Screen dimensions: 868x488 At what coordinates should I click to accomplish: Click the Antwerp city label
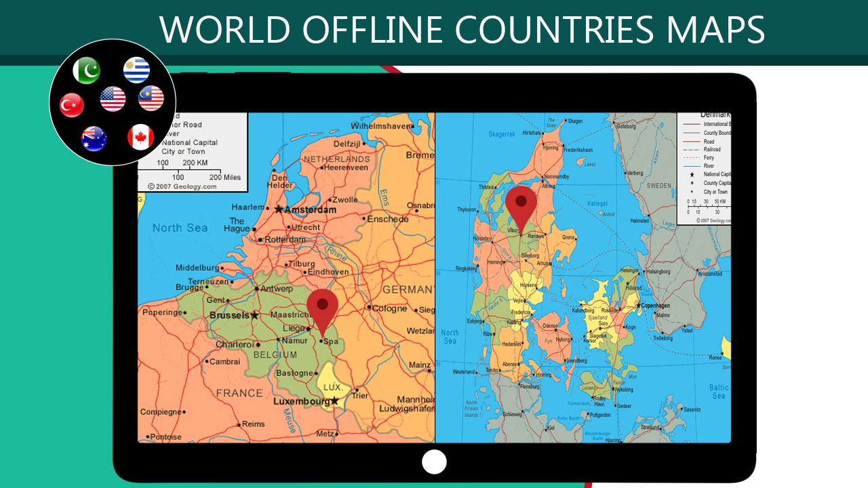(277, 288)
